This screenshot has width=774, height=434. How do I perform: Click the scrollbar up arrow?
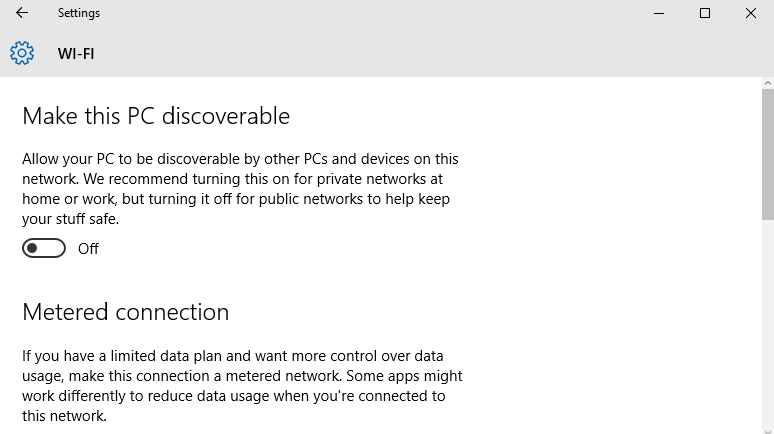(768, 83)
